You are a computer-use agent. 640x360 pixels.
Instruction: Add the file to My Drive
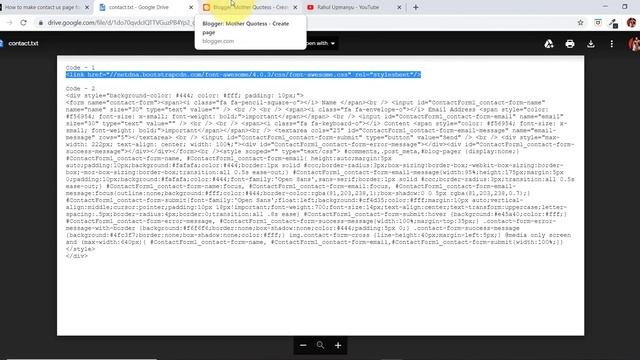click(x=549, y=44)
